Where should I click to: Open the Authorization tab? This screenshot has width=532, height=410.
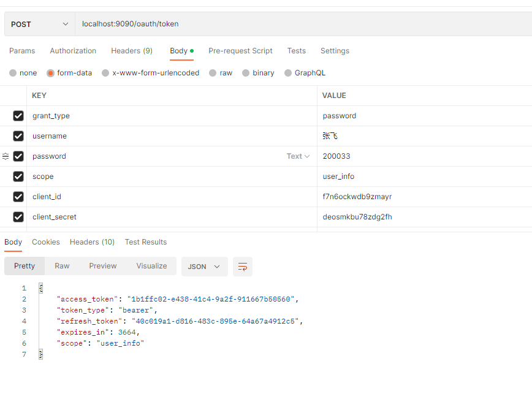[73, 51]
